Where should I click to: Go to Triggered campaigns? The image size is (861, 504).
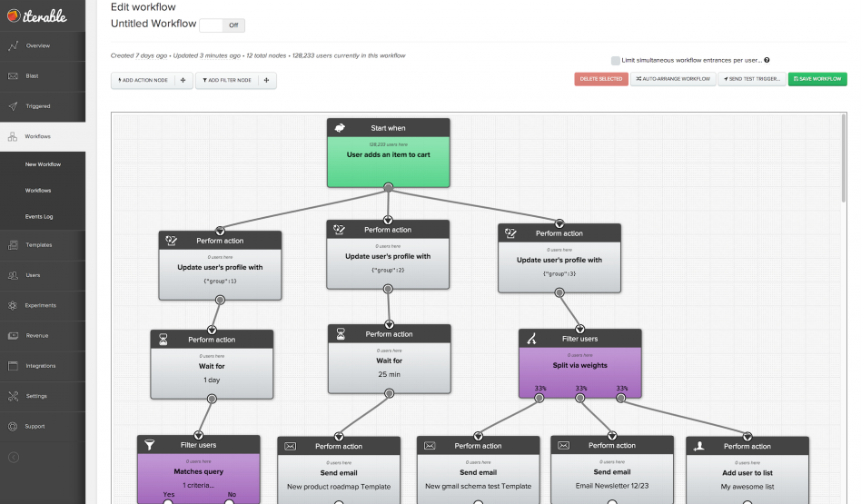[43, 106]
